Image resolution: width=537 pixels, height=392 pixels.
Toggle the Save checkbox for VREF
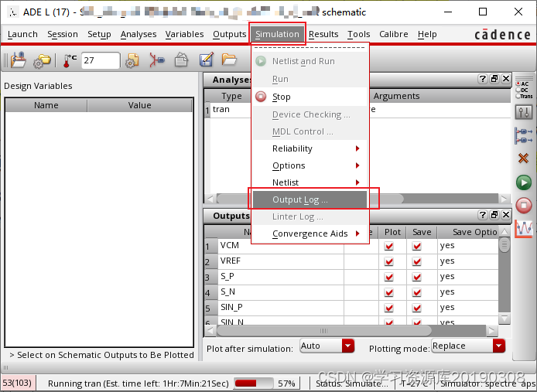click(x=417, y=261)
